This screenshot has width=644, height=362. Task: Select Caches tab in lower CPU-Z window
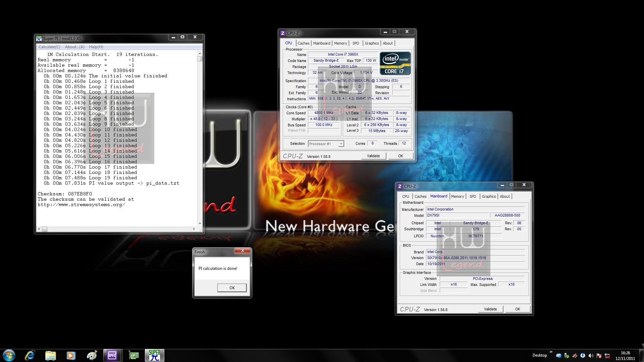click(421, 196)
